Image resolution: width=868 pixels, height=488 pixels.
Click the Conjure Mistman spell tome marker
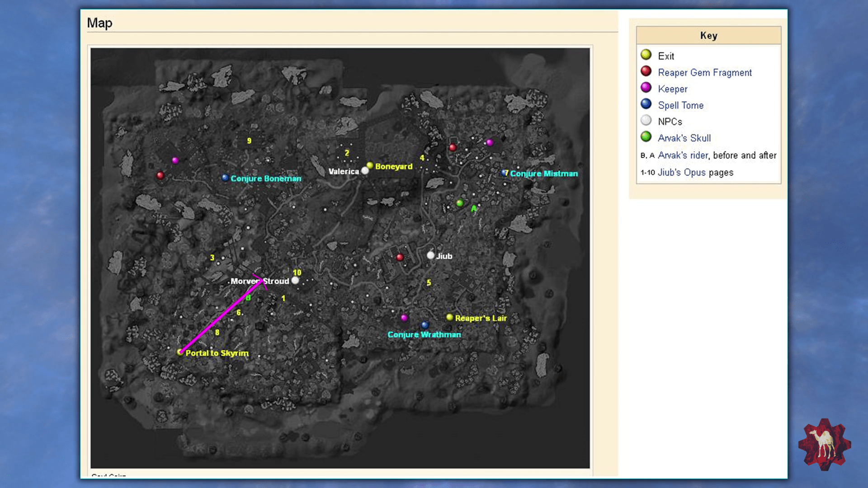coord(504,173)
